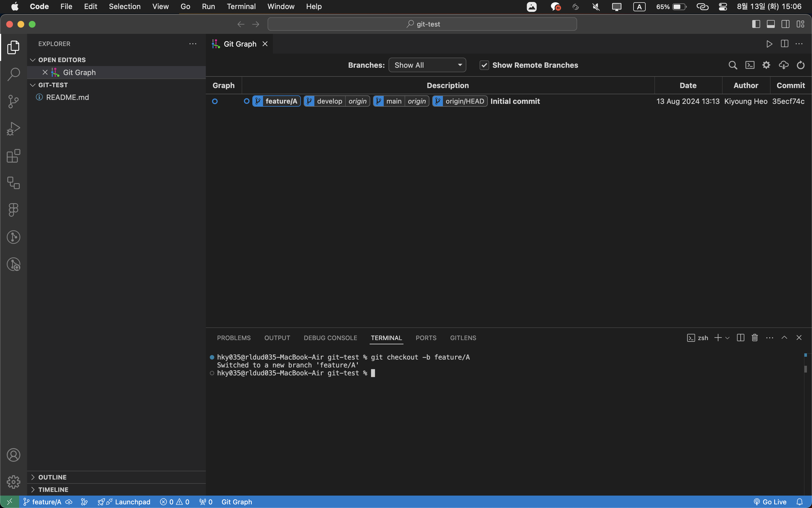Expand the OUTLINE section

pyautogui.click(x=33, y=477)
